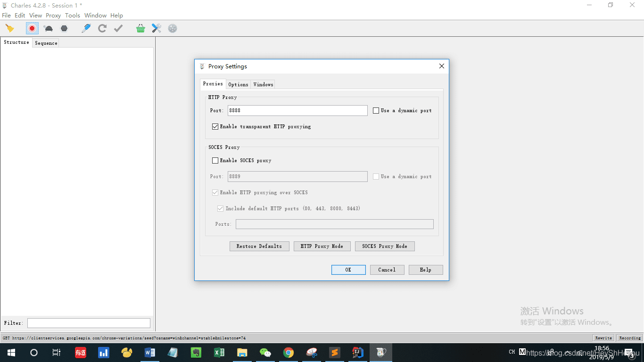Select the Proxies tab in Proxy Settings
This screenshot has height=362, width=644.
pos(213,84)
